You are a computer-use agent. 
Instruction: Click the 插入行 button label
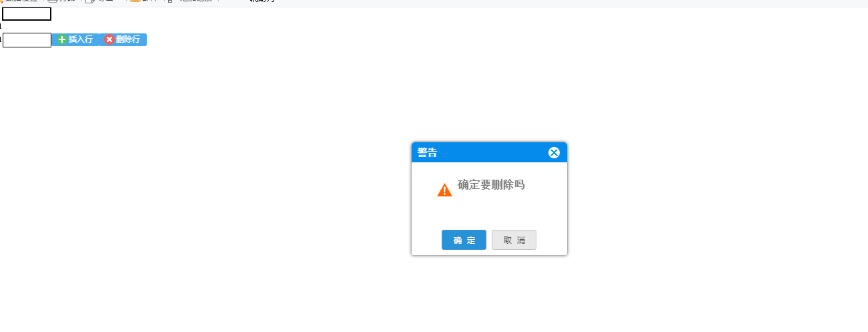(81, 40)
